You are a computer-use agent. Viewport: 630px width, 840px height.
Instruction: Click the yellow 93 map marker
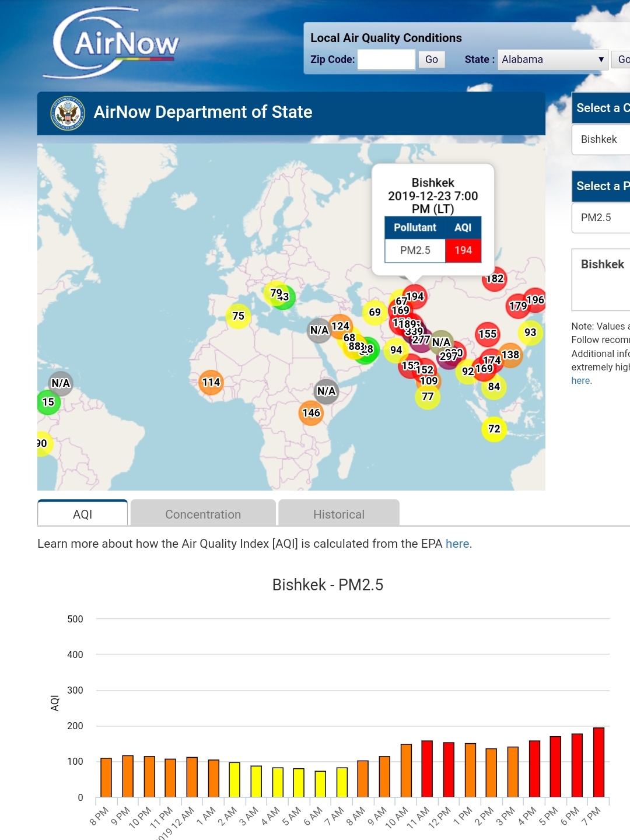click(x=530, y=332)
